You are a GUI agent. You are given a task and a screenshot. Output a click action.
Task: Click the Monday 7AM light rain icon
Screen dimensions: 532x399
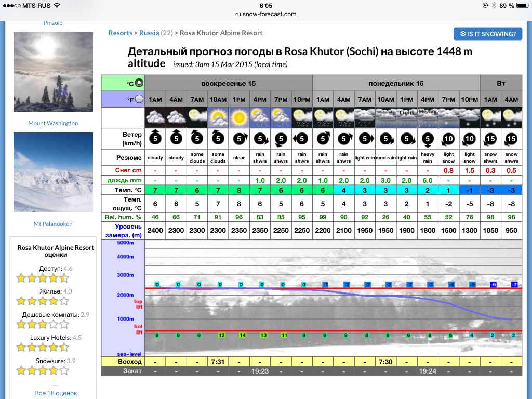click(x=365, y=118)
